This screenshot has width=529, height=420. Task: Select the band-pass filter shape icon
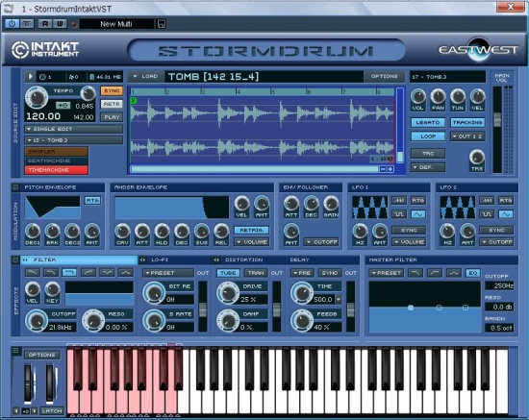click(125, 272)
